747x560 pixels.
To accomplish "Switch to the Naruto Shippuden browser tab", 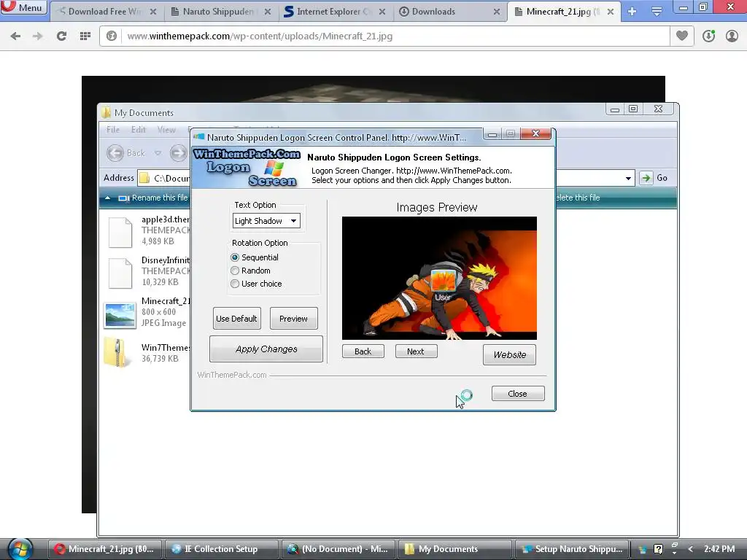I will pyautogui.click(x=220, y=12).
